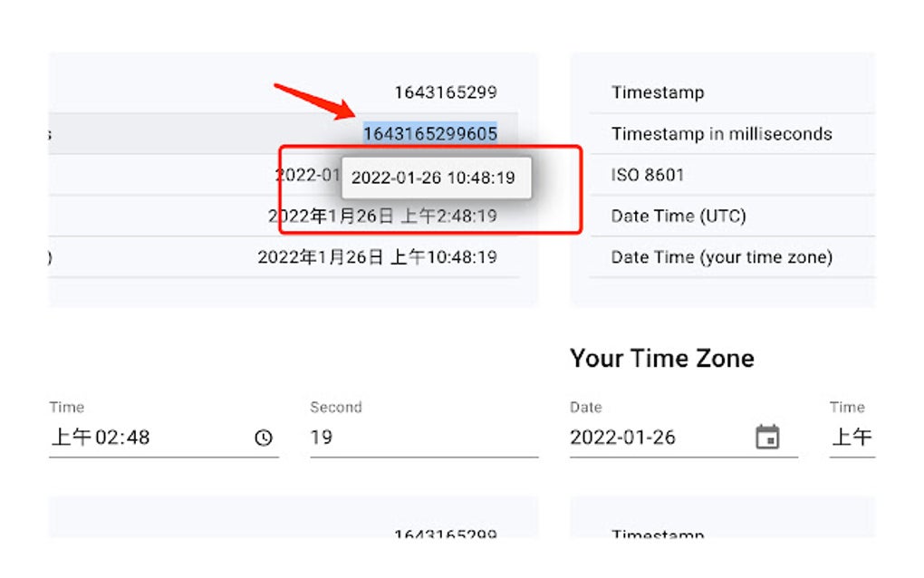Click the Date Time (your time zone) label

pos(722,257)
